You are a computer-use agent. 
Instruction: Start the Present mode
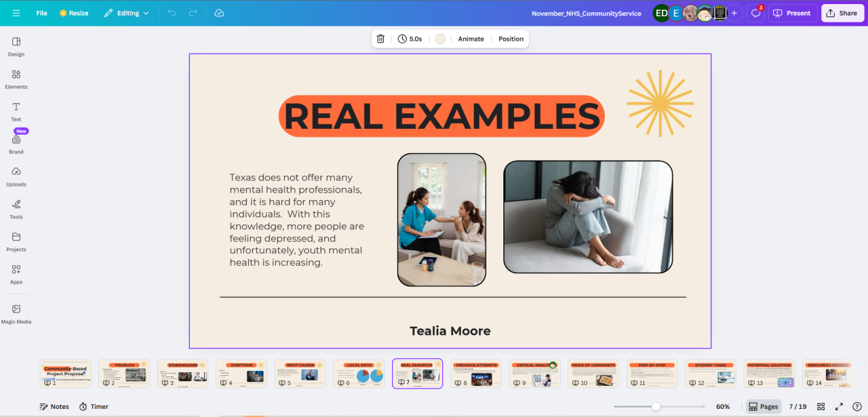coord(792,13)
